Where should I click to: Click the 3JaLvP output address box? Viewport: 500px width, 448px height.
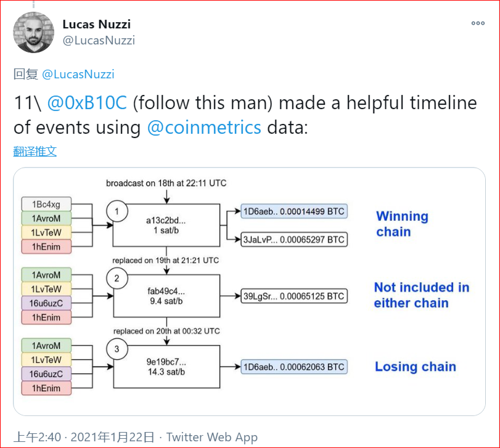[x=294, y=239]
